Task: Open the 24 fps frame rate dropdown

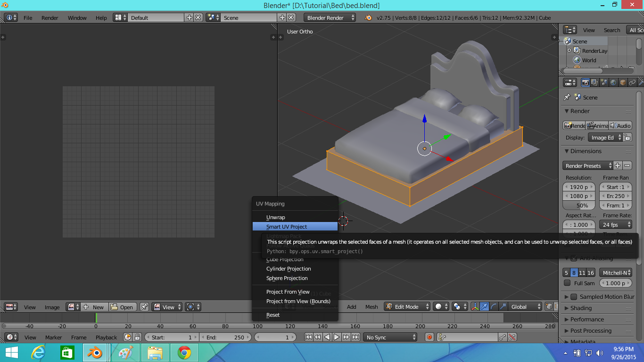Action: pos(615,225)
